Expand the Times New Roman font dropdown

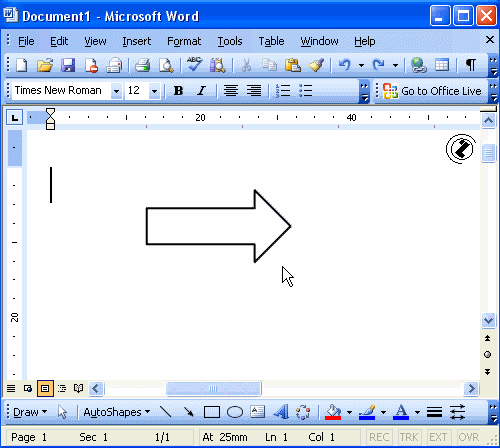pos(116,91)
